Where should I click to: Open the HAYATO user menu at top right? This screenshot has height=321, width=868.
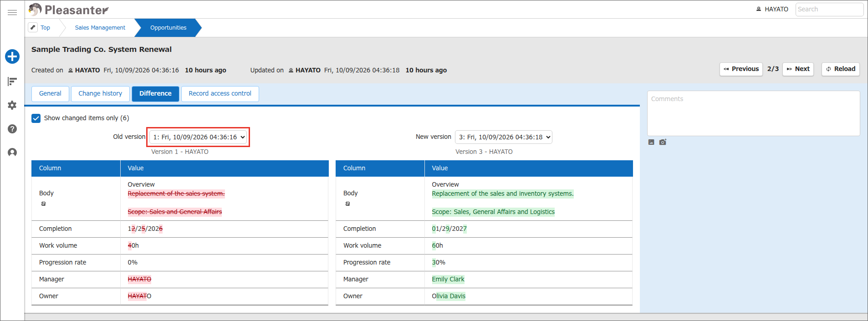[772, 9]
